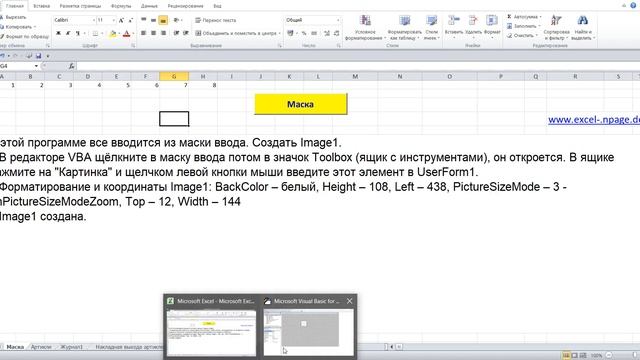The image size is (640, 360).
Task: Toggle Перенос текста wrap text
Action: (216, 20)
